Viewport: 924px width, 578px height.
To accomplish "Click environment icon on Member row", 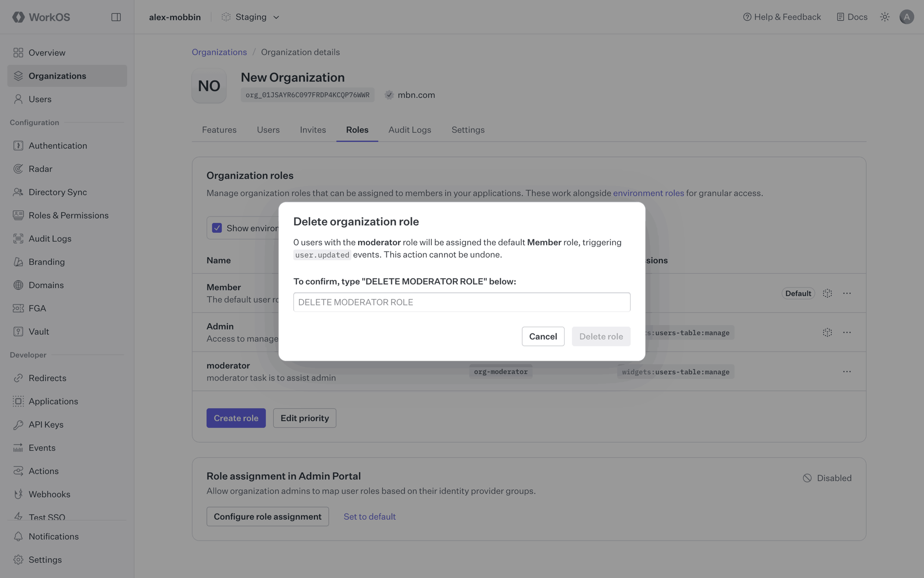I will 827,293.
